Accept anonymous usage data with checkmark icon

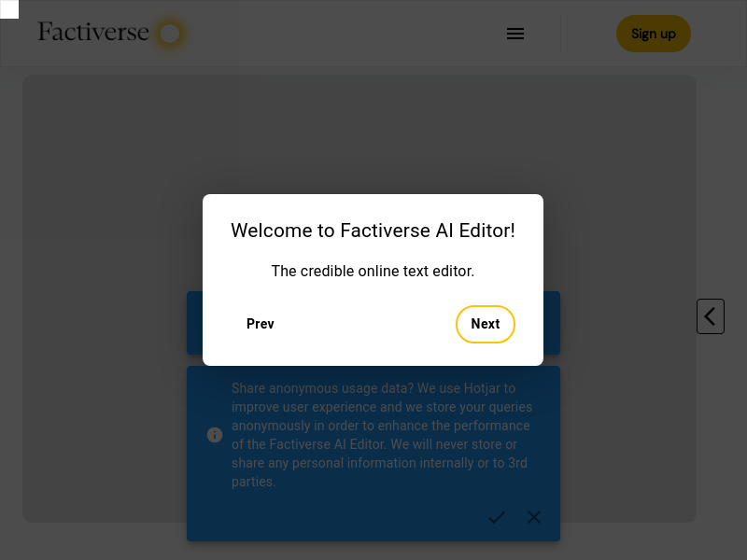(x=497, y=517)
